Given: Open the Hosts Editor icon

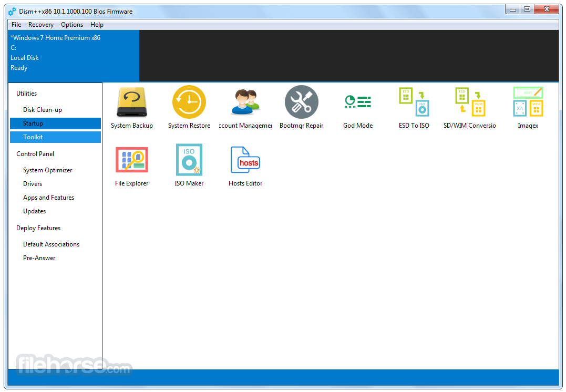Looking at the screenshot, I should click(245, 160).
